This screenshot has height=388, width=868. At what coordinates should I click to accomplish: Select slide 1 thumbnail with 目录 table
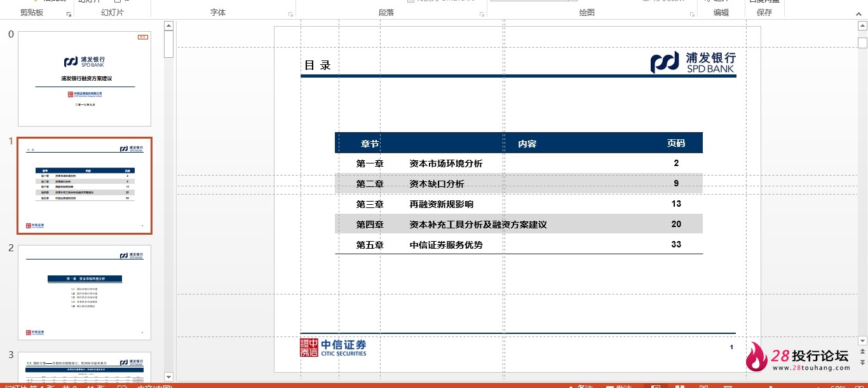[x=85, y=186]
